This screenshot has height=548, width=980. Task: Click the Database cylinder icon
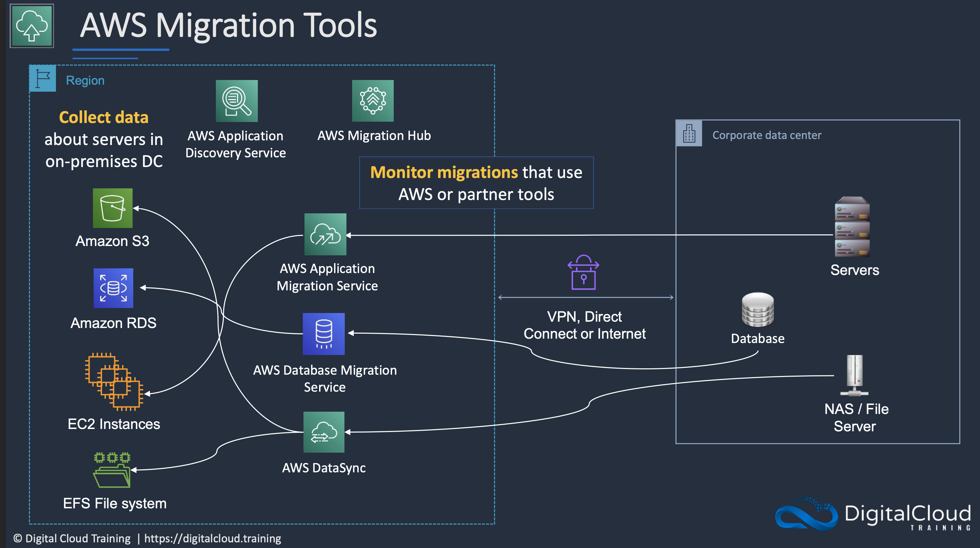coord(758,310)
